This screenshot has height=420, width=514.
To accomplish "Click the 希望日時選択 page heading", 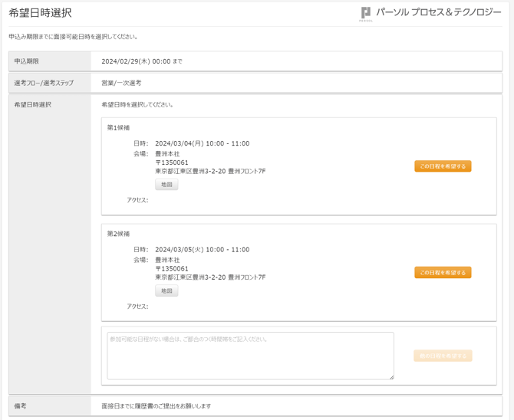I will click(41, 13).
